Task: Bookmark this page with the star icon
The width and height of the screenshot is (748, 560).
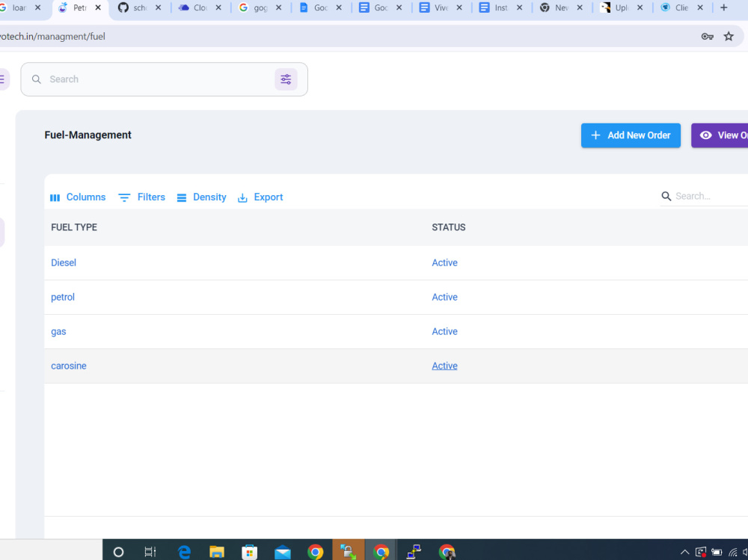Action: click(729, 36)
